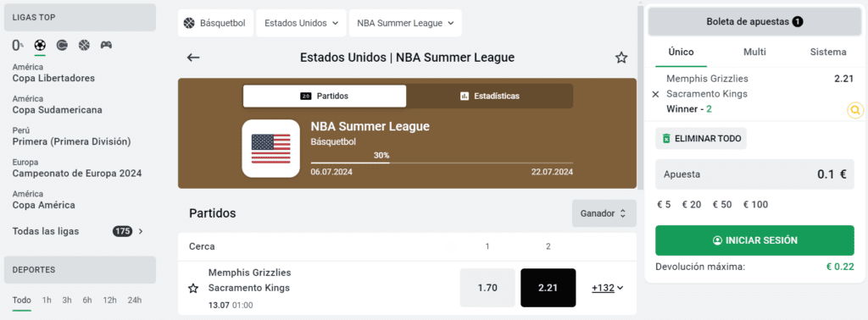Switch to the Multi bet tab
The image size is (868, 320).
coord(754,52)
